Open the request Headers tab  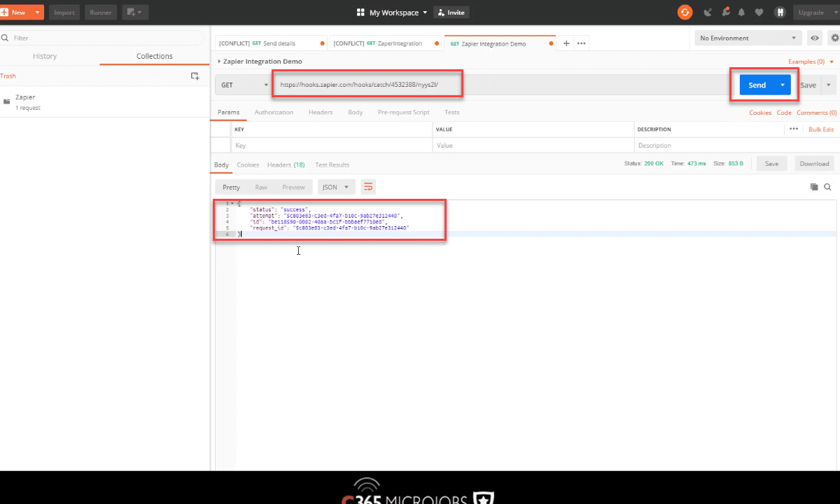pyautogui.click(x=321, y=112)
